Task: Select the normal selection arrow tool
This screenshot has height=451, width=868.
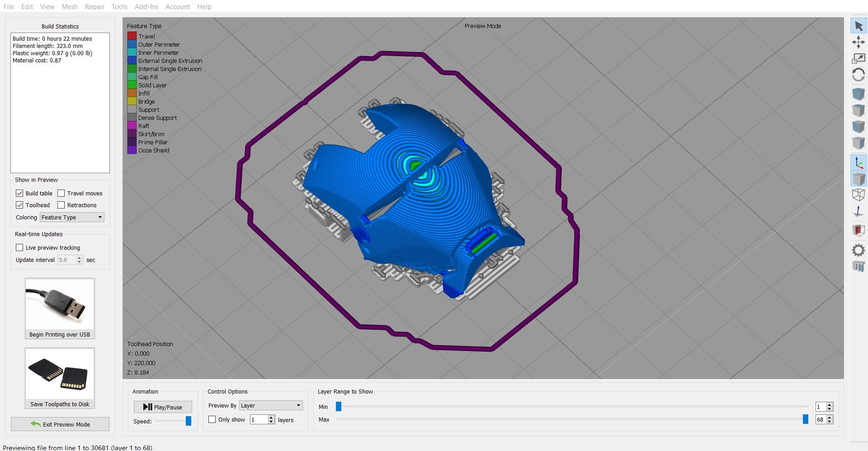Action: click(859, 26)
